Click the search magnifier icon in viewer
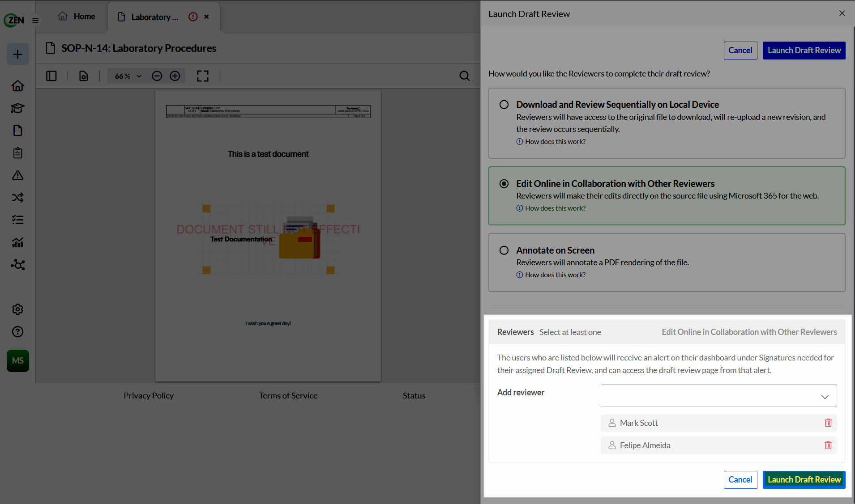Screen dimensions: 855x504 pos(465,76)
